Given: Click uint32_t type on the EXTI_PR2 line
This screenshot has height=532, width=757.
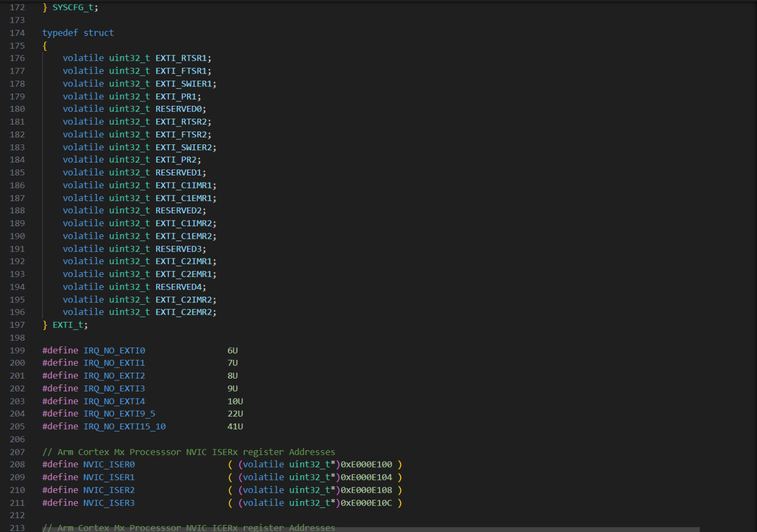Looking at the screenshot, I should pos(130,160).
